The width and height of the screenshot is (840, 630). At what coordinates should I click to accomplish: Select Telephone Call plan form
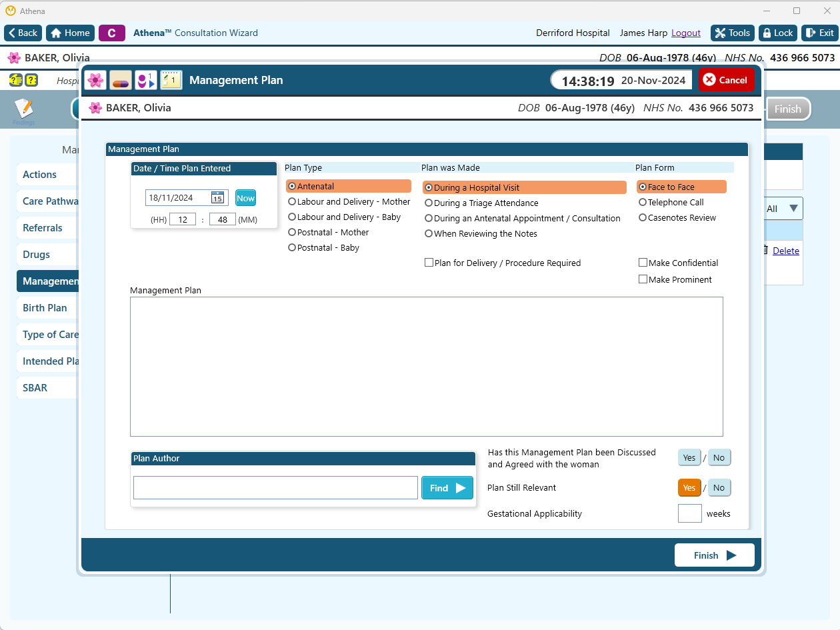coord(671,202)
